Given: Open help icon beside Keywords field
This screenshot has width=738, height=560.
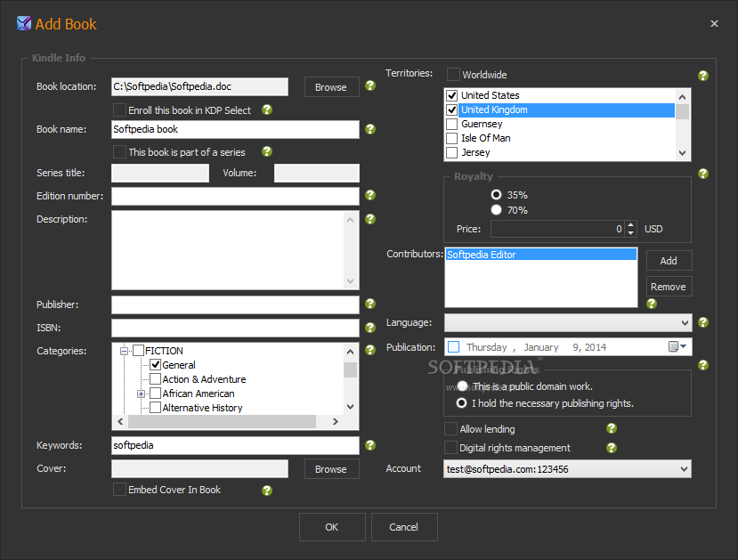Looking at the screenshot, I should tap(370, 445).
